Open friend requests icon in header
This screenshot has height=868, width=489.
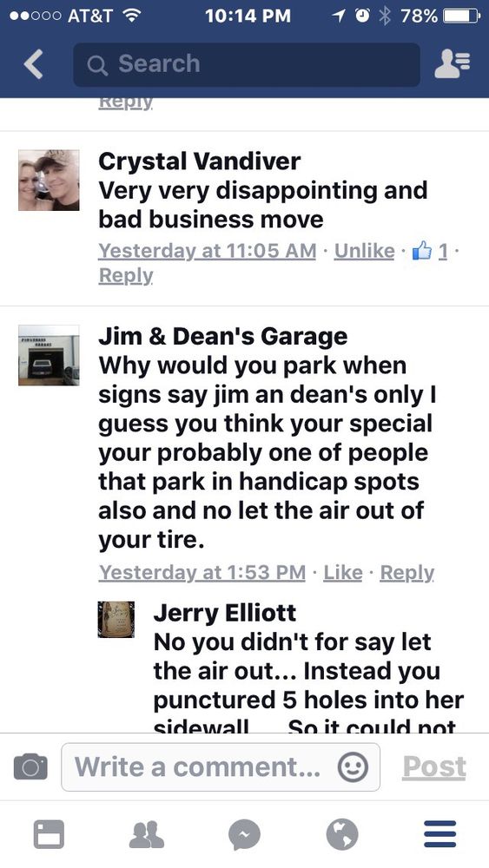tap(452, 64)
